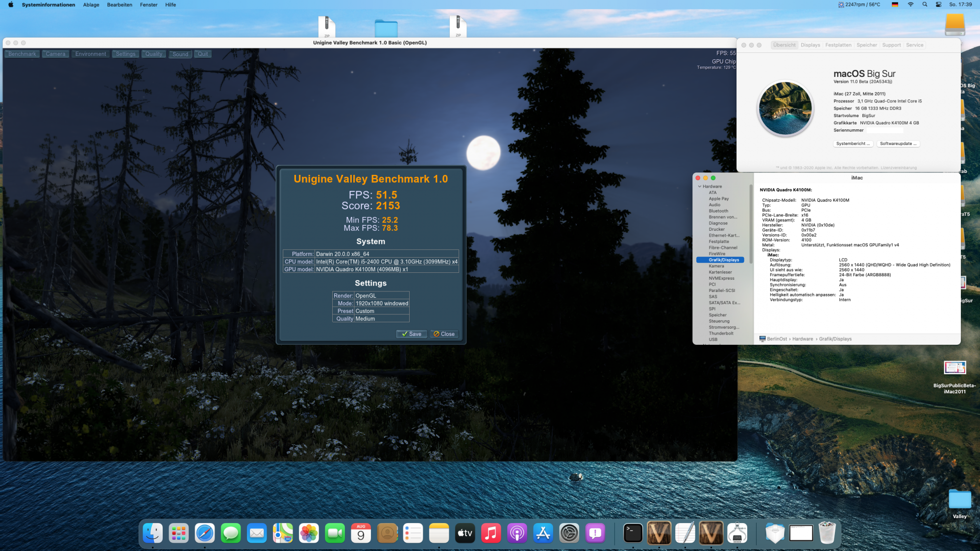The image size is (980, 551).
Task: Click the Wi-Fi status icon
Action: click(910, 4)
